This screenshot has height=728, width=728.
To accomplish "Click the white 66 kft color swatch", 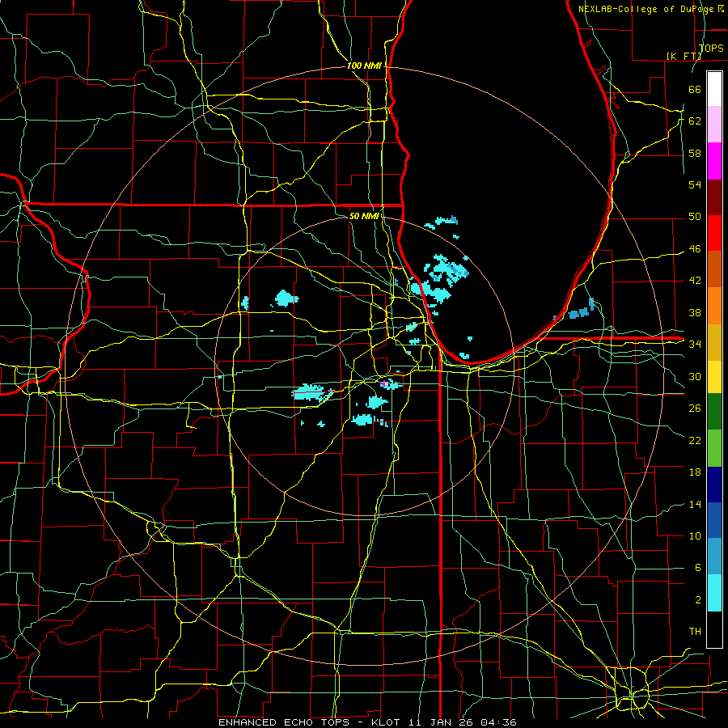I will [714, 89].
